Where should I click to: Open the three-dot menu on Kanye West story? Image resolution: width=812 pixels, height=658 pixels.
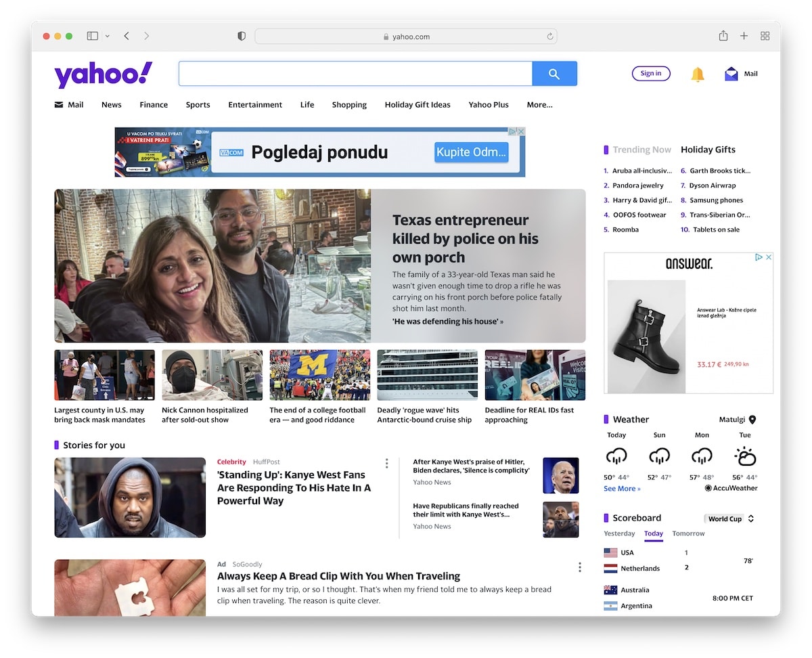pyautogui.click(x=386, y=463)
